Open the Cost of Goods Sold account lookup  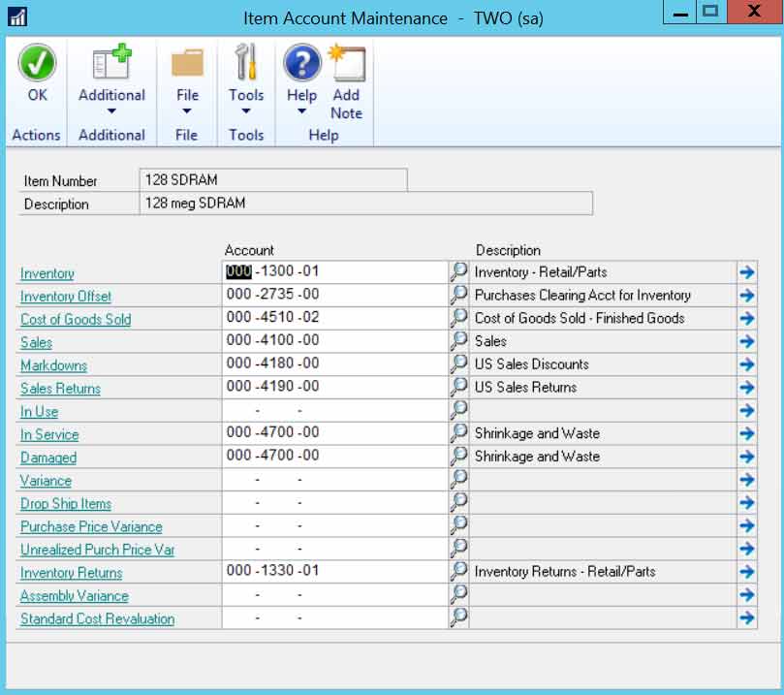[458, 318]
